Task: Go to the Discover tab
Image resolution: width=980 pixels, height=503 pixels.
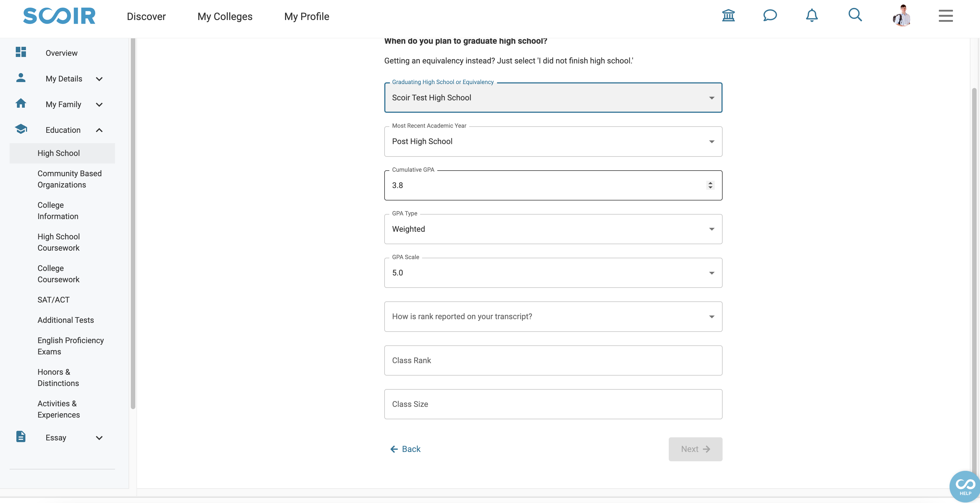Action: point(146,16)
